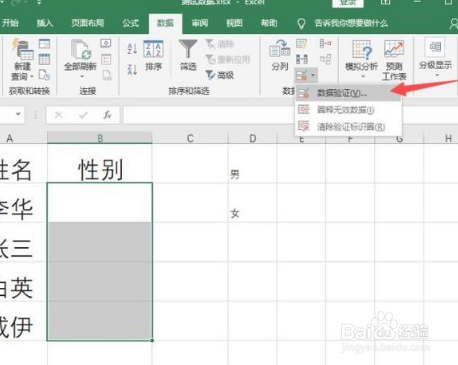This screenshot has height=365, width=458.
Task: Click the lightbulb Tell Me icon
Action: click(301, 23)
